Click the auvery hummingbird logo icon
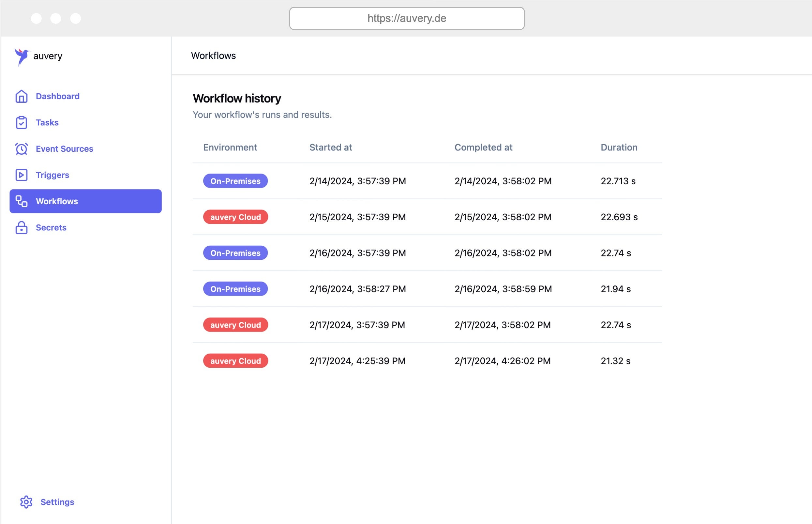The image size is (812, 524). tap(22, 56)
